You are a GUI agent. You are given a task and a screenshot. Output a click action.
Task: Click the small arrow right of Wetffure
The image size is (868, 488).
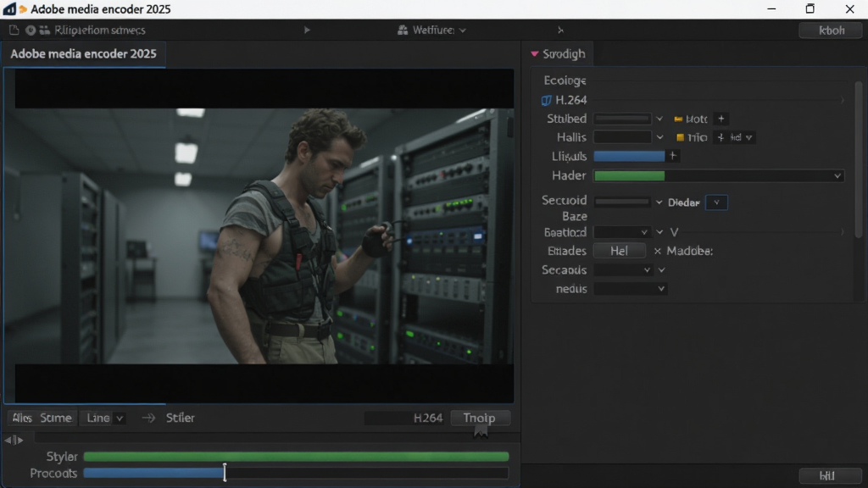[x=560, y=30]
